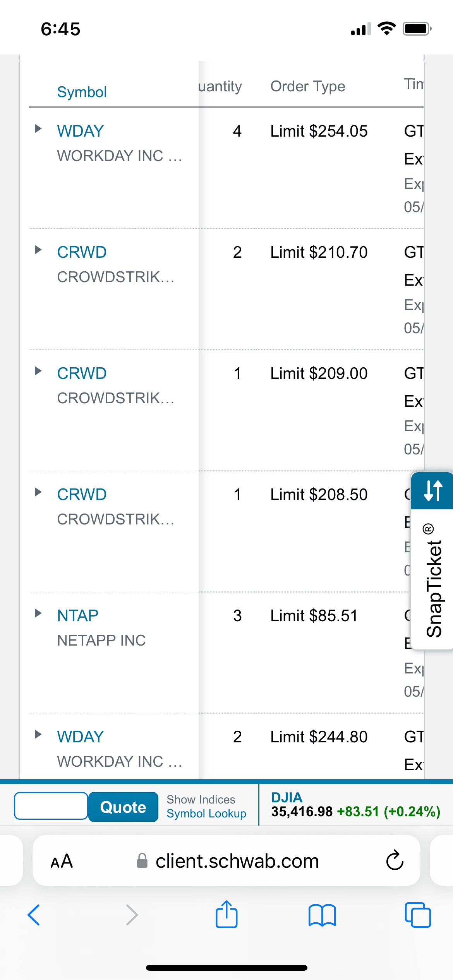Screen dimensions: 453x980
Task: Go back with Safari back arrow
Action: [34, 915]
